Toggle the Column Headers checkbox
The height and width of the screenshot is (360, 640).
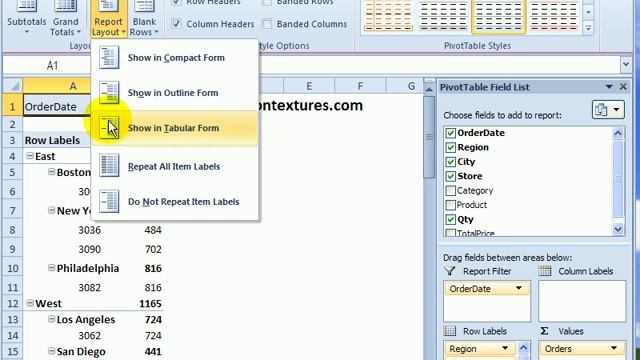coord(176,24)
